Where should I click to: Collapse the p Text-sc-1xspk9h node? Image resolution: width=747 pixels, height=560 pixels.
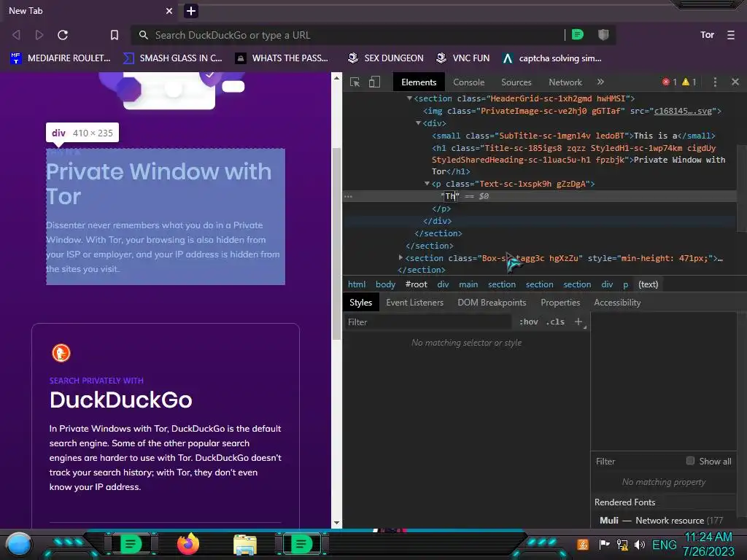pos(427,183)
